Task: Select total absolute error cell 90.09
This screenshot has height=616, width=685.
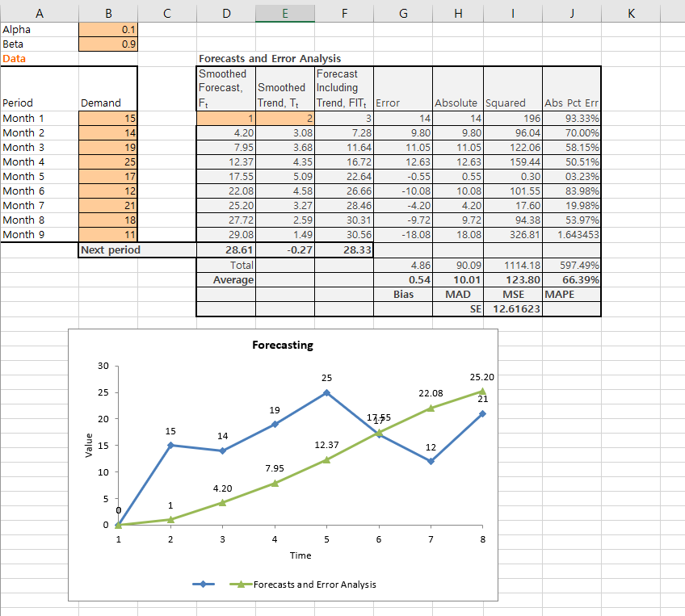Action: (x=458, y=265)
